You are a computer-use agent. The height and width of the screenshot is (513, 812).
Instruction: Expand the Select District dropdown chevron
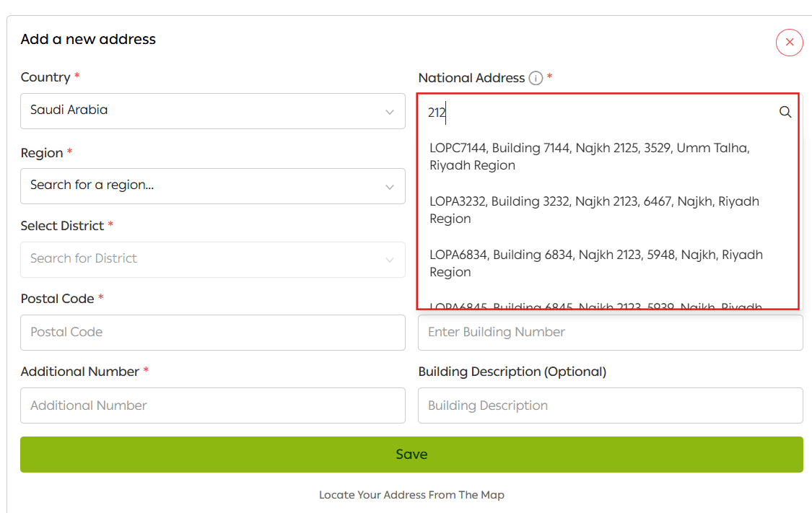390,260
